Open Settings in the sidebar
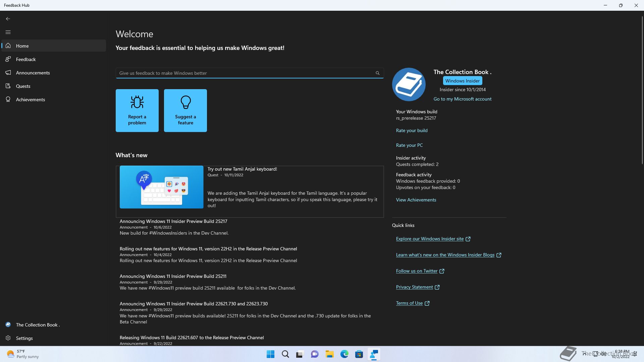 (54, 338)
